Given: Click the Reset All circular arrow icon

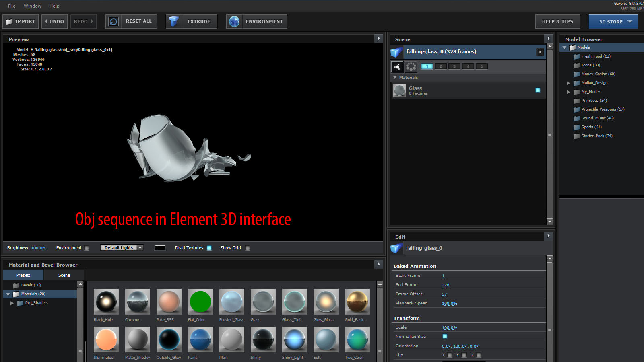Looking at the screenshot, I should tap(114, 21).
